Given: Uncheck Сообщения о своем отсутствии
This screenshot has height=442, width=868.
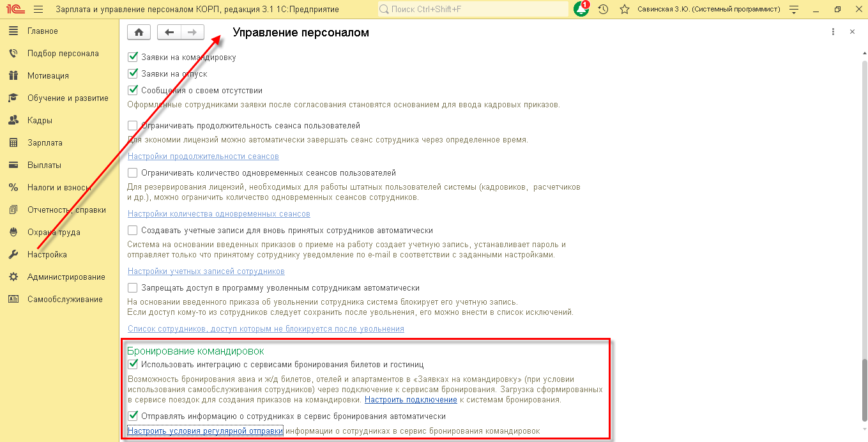Looking at the screenshot, I should (x=133, y=90).
